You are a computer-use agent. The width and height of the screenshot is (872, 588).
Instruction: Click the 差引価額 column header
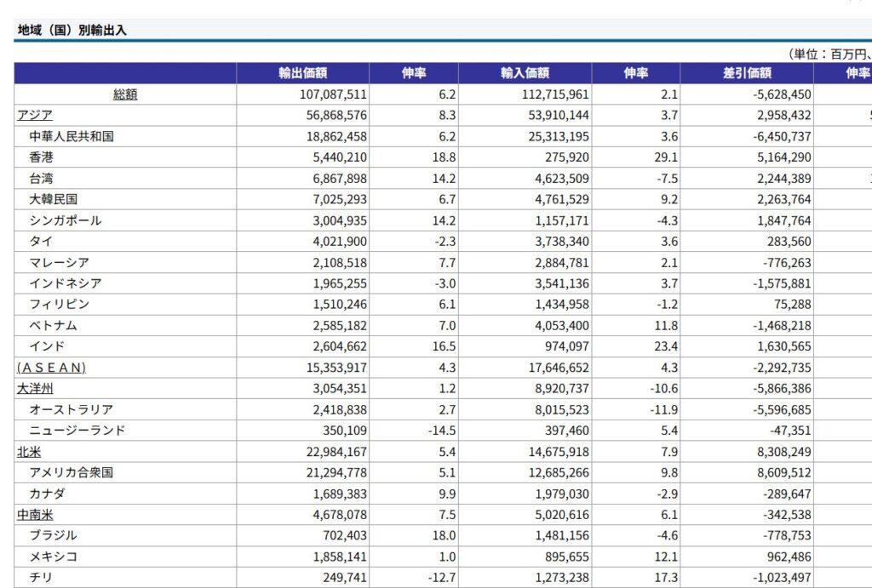(x=747, y=73)
